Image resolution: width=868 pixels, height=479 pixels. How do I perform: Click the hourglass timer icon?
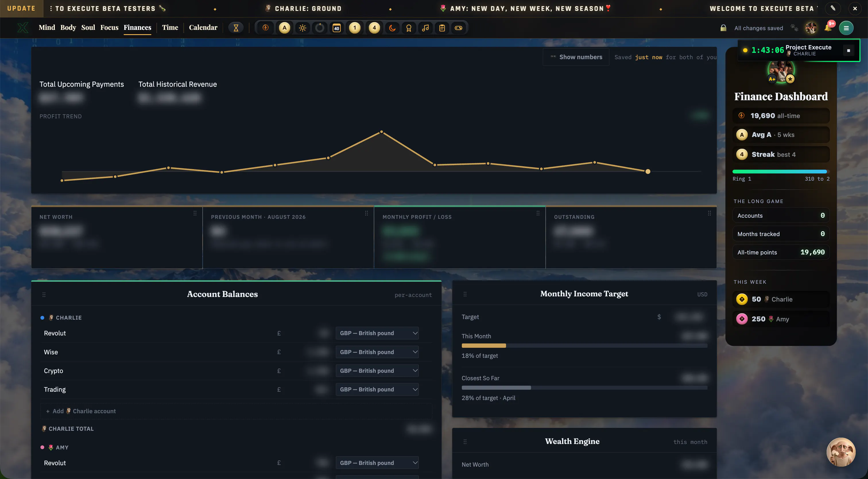[x=236, y=28]
